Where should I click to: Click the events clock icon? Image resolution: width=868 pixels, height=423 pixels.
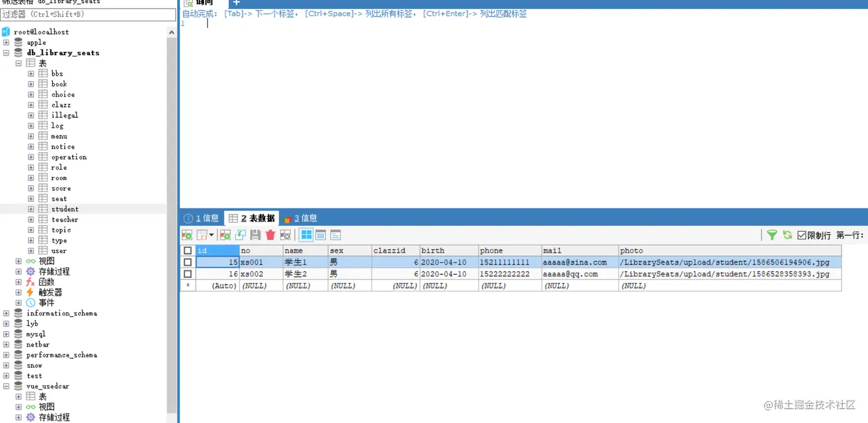click(30, 302)
